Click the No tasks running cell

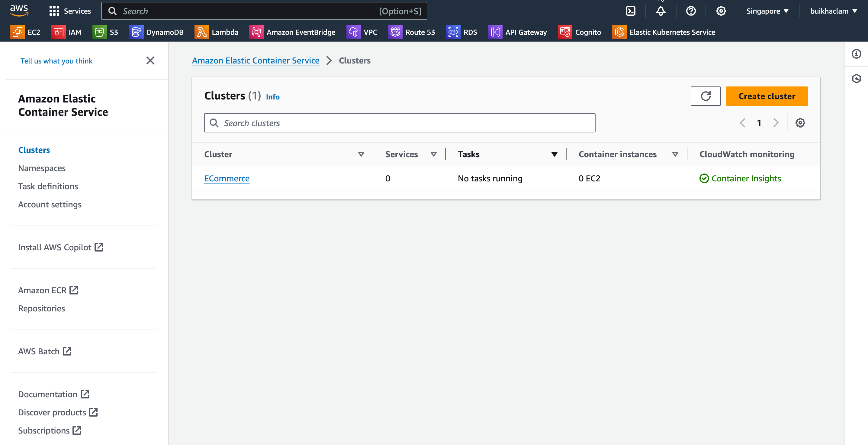490,178
